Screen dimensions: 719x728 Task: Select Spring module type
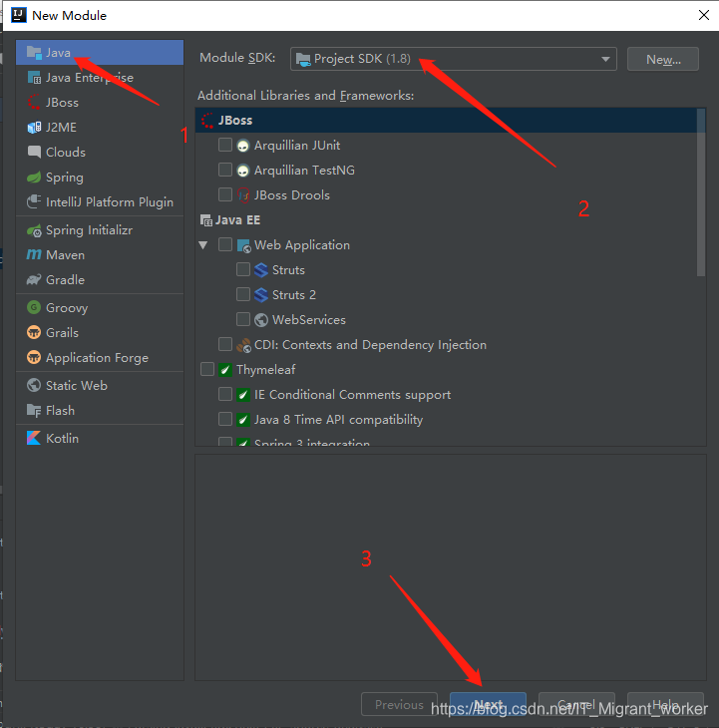coord(100,177)
